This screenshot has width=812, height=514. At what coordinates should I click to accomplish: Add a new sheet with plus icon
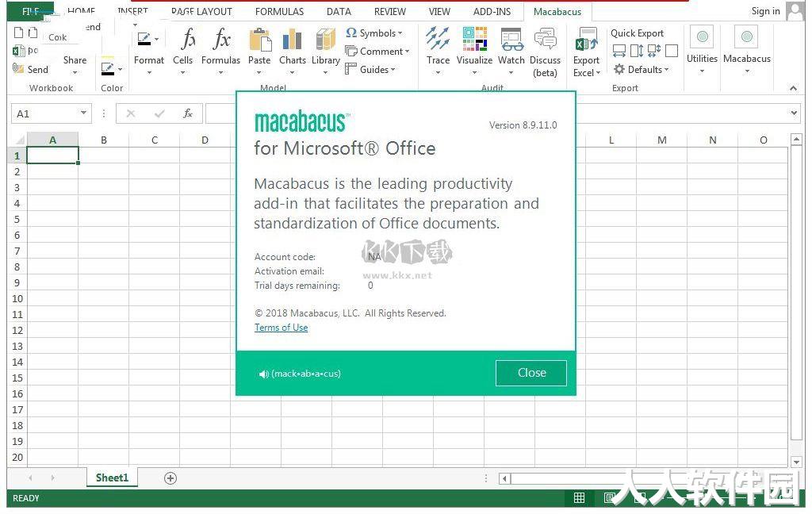point(170,478)
